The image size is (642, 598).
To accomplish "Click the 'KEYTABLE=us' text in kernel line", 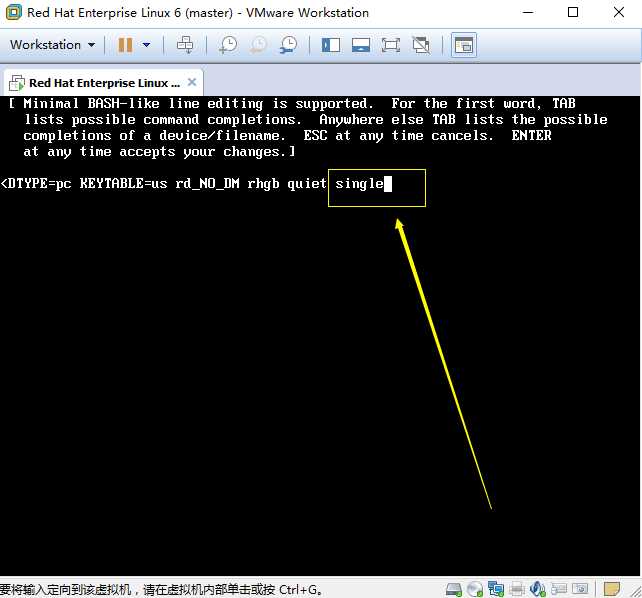I will click(x=123, y=183).
